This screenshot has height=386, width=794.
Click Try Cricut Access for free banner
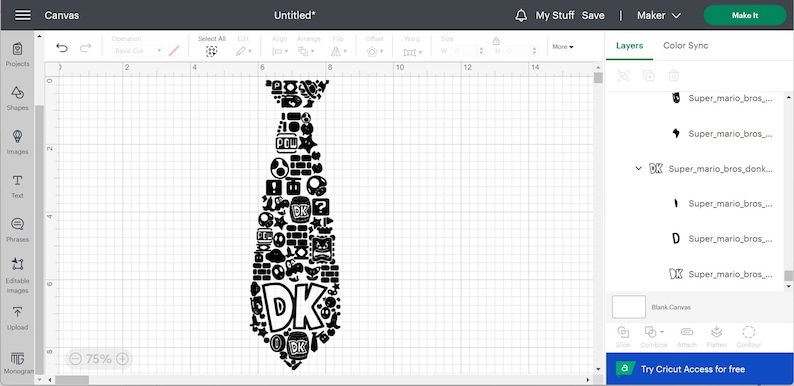[700, 369]
